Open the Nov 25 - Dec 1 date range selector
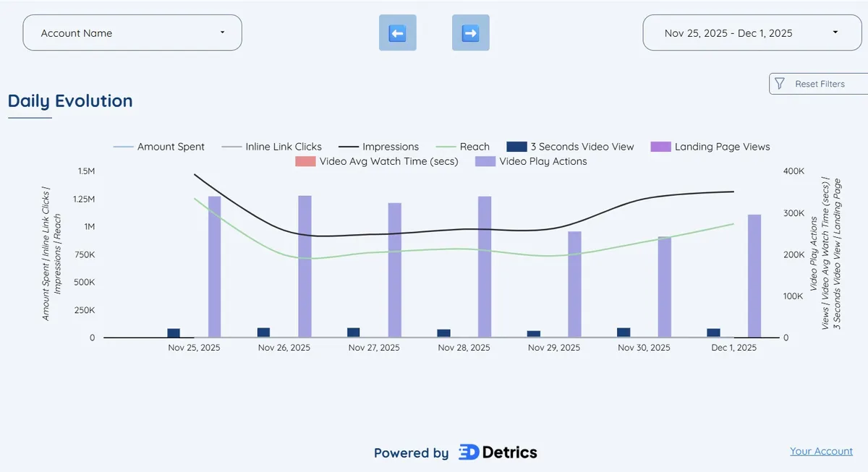 click(750, 33)
